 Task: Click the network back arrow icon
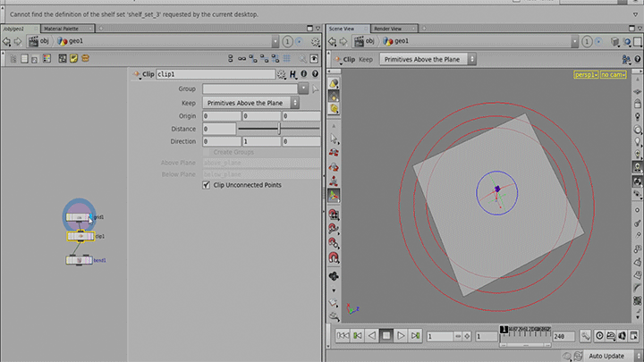click(6, 41)
